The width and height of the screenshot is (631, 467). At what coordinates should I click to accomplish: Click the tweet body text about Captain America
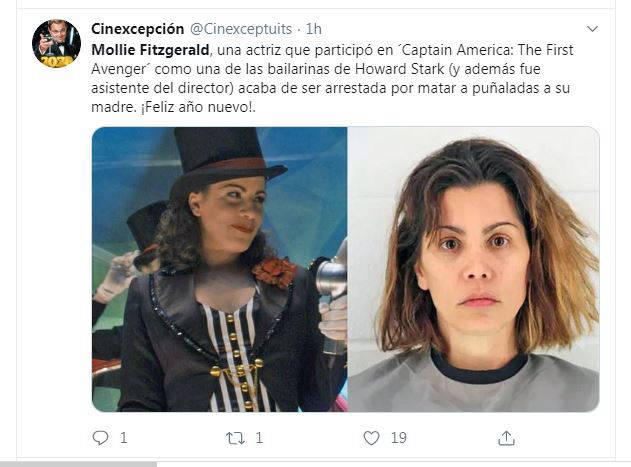pos(332,79)
